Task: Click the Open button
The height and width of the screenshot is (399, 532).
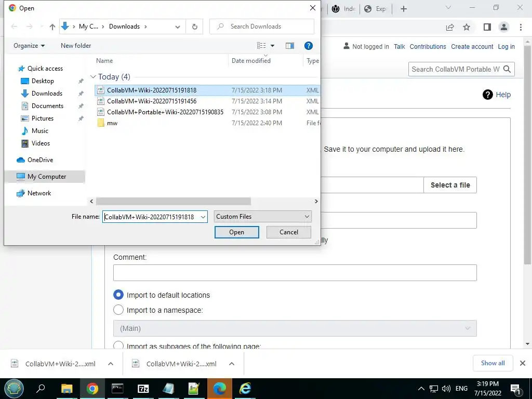Action: click(236, 232)
